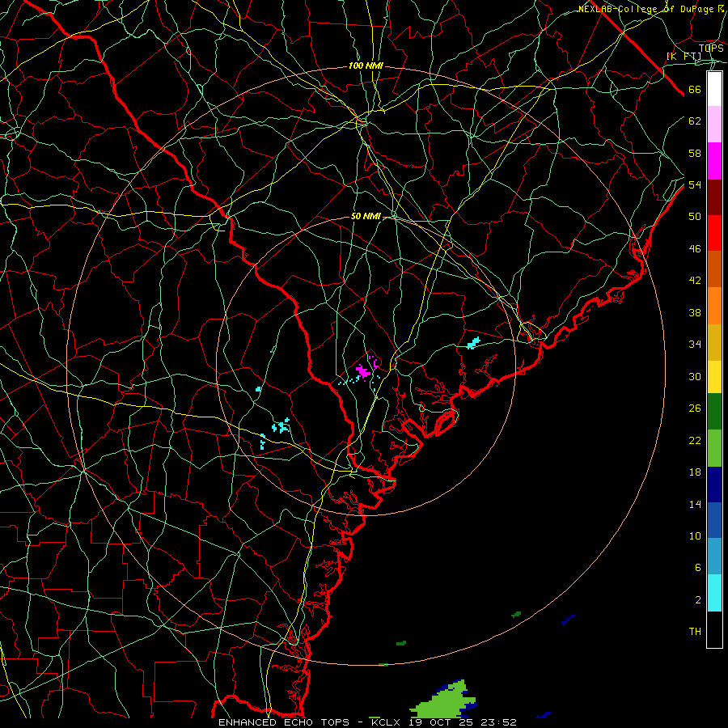Click the "K FT" units label
Screen dimensions: 728x728
coord(684,57)
